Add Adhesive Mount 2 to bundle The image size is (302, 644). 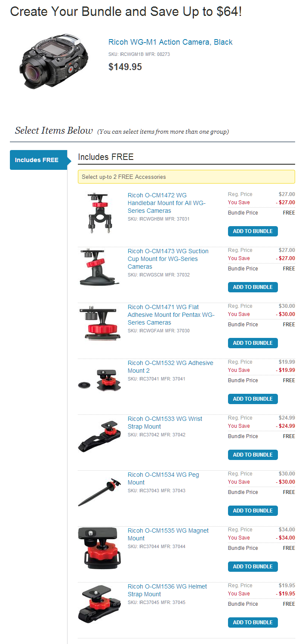[253, 399]
